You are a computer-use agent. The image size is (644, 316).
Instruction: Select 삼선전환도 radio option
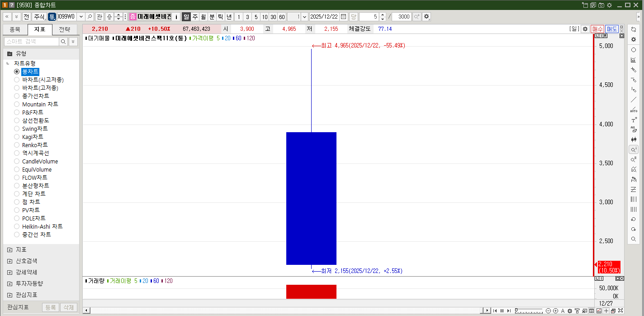(x=32, y=120)
